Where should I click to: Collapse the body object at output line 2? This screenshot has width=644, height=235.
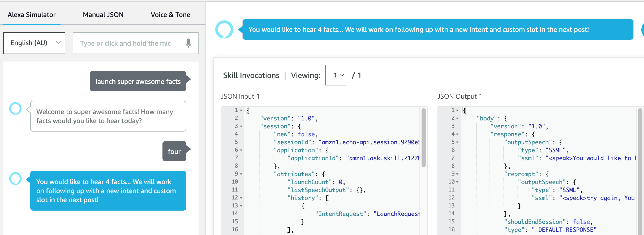coord(457,118)
